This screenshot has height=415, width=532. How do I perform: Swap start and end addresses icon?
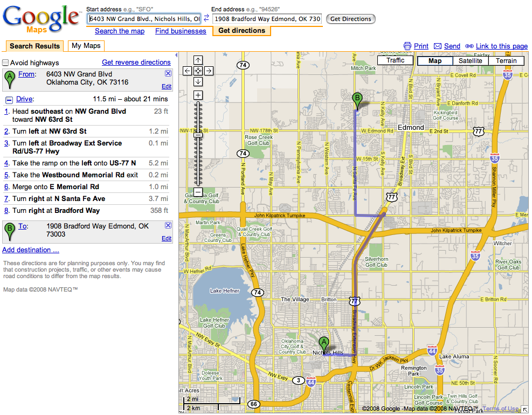pyautogui.click(x=206, y=19)
